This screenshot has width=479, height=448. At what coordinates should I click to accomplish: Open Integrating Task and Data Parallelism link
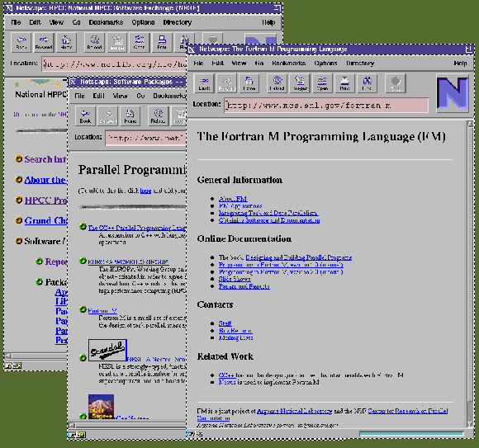pyautogui.click(x=268, y=213)
